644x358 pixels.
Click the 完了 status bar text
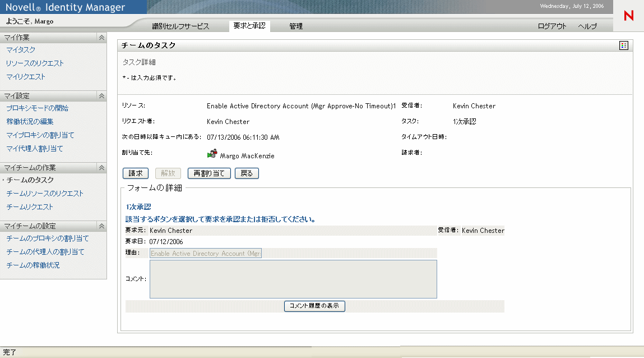10,352
